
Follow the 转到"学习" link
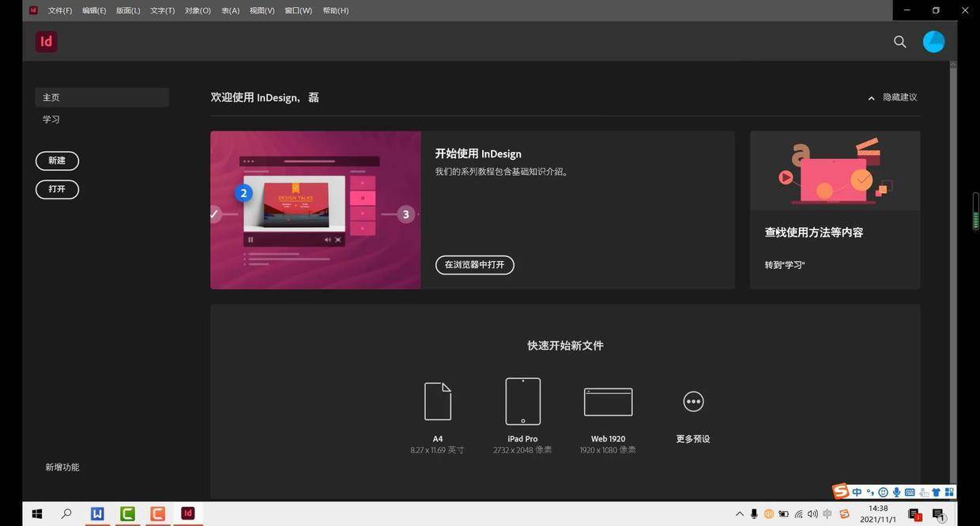(785, 265)
